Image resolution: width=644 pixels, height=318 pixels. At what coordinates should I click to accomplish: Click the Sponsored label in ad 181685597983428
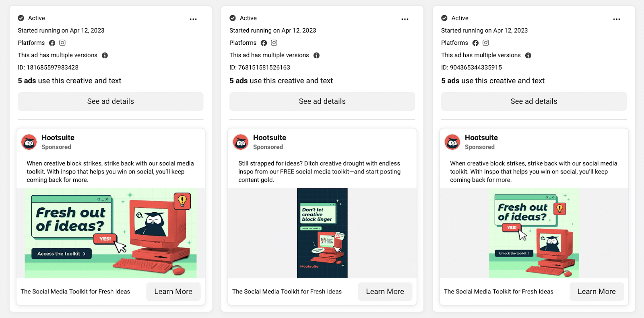pos(56,147)
